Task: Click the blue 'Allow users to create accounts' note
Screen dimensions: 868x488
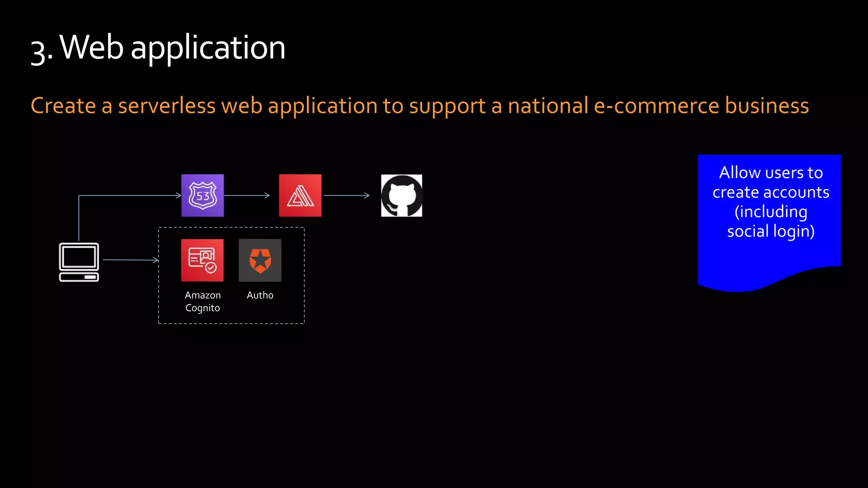Action: [769, 223]
